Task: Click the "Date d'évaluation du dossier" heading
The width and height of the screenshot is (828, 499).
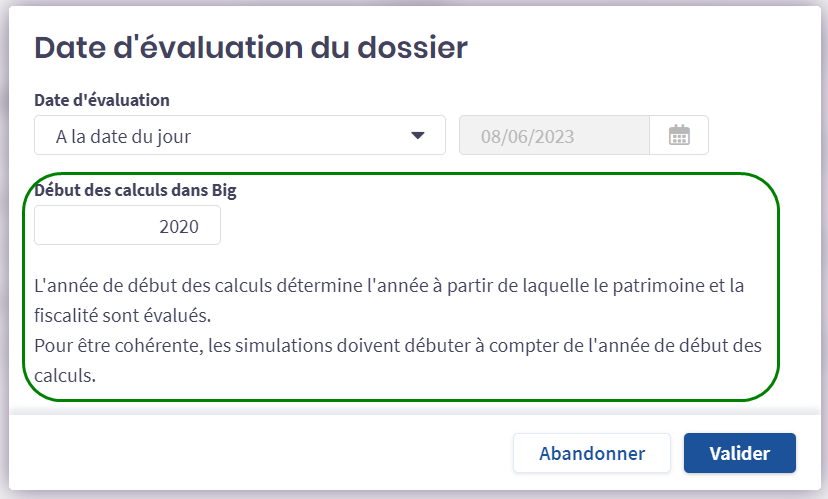Action: (251, 47)
